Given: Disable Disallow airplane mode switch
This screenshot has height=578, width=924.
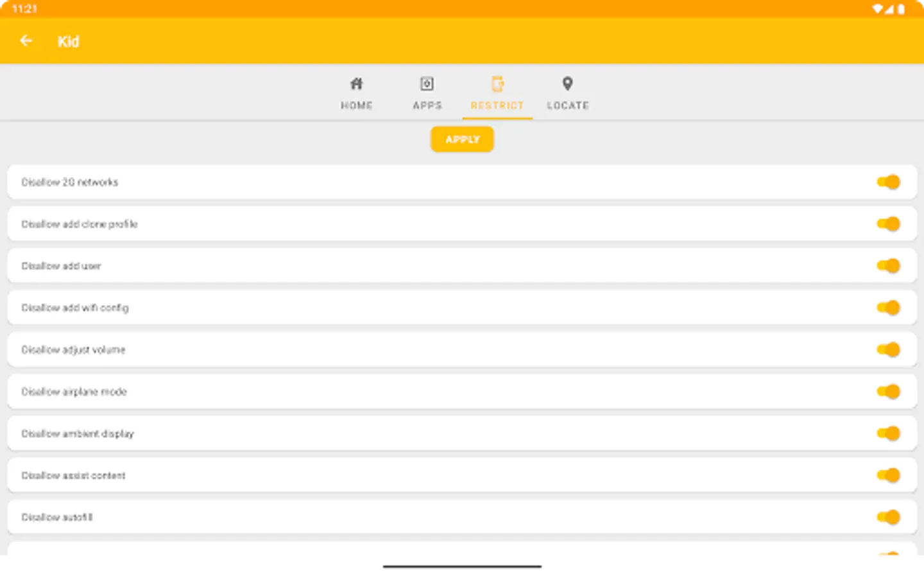Looking at the screenshot, I should 888,391.
